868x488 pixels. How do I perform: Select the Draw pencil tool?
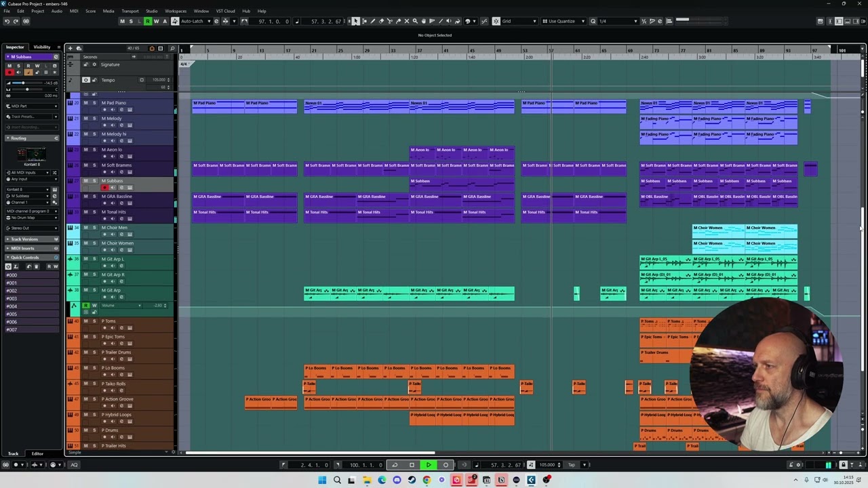(372, 21)
